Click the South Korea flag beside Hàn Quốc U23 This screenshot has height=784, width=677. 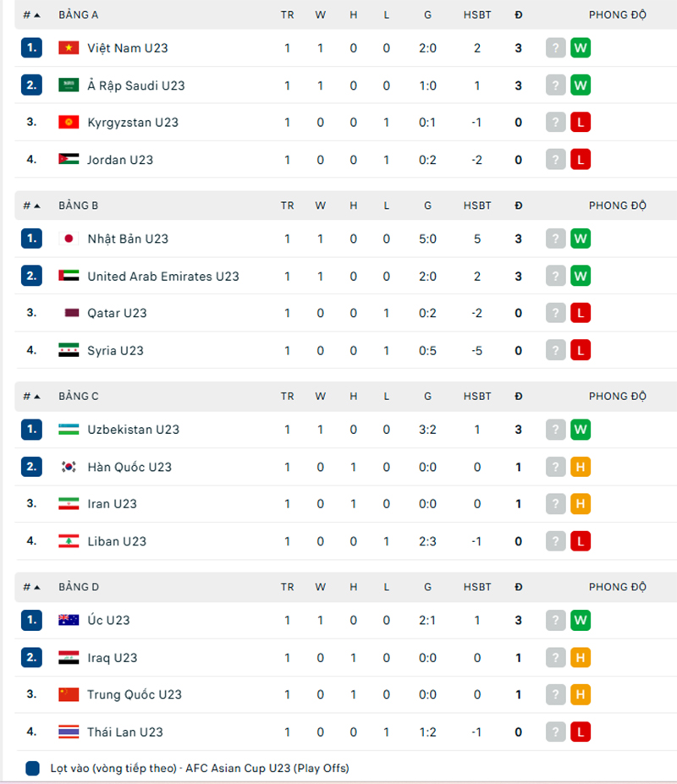[x=69, y=467]
